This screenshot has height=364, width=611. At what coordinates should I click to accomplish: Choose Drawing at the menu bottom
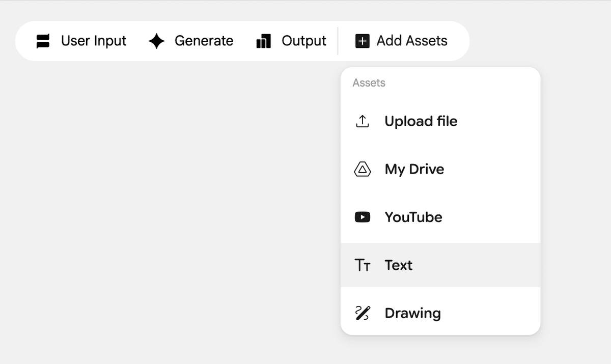click(x=413, y=313)
